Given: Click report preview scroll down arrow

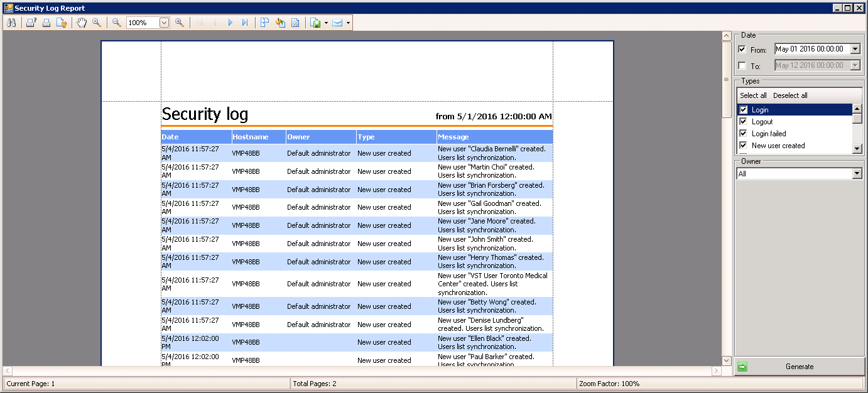Looking at the screenshot, I should 727,361.
